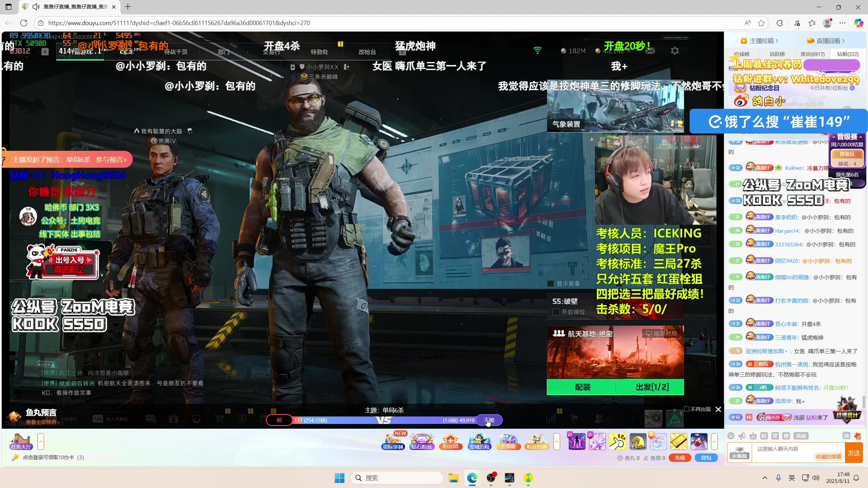
Task: Toggle the 梗 meme filter button
Action: coord(786,436)
